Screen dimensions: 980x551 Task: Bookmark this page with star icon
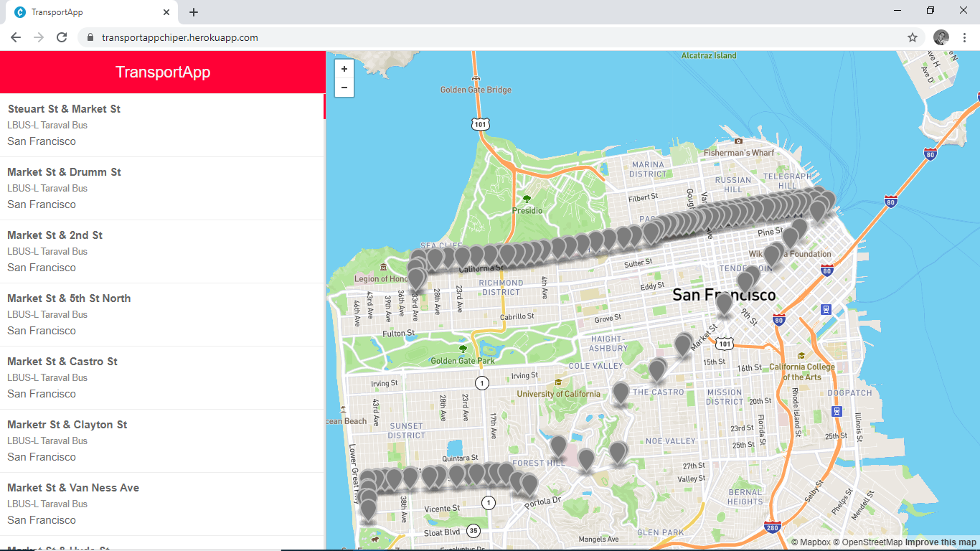pos(913,37)
